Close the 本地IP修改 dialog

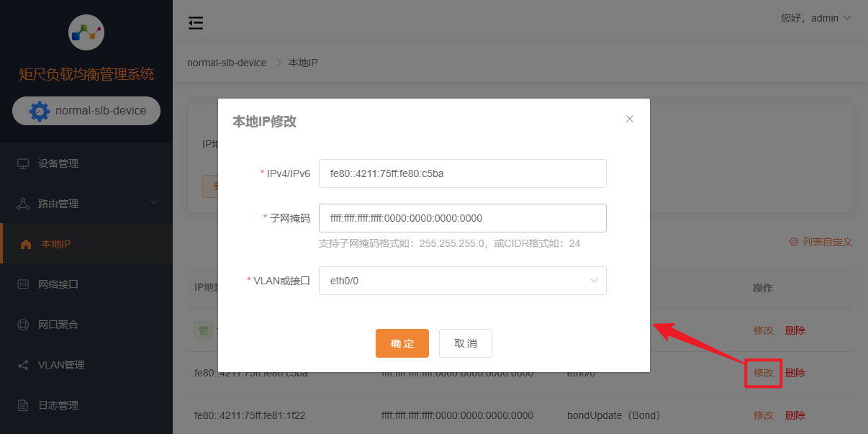630,119
